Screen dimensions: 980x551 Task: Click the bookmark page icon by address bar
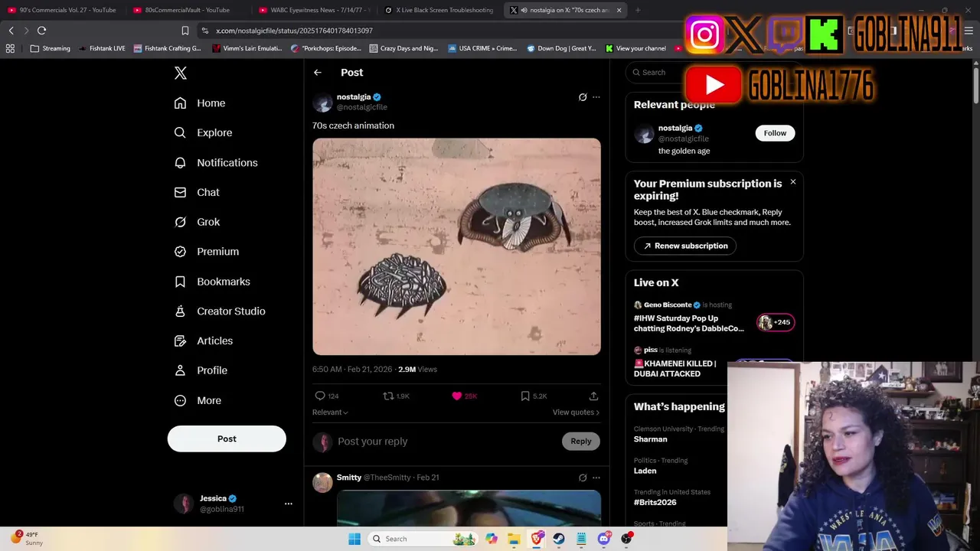coord(185,31)
